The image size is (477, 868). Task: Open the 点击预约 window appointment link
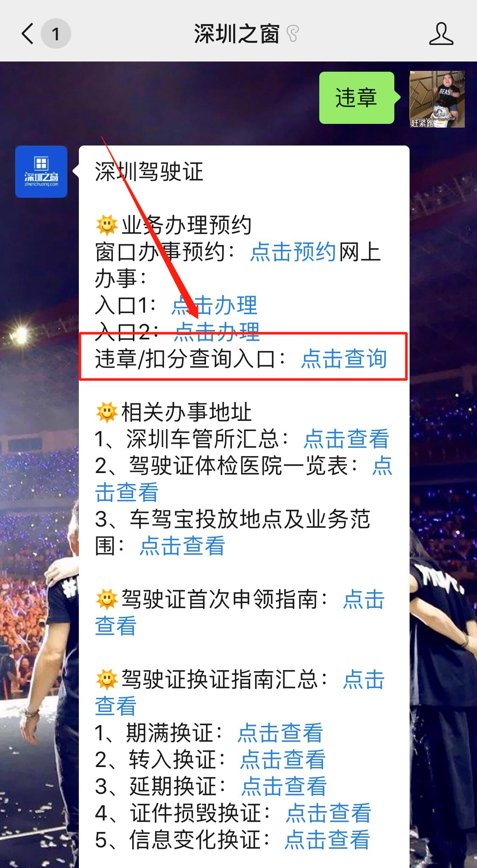click(293, 252)
